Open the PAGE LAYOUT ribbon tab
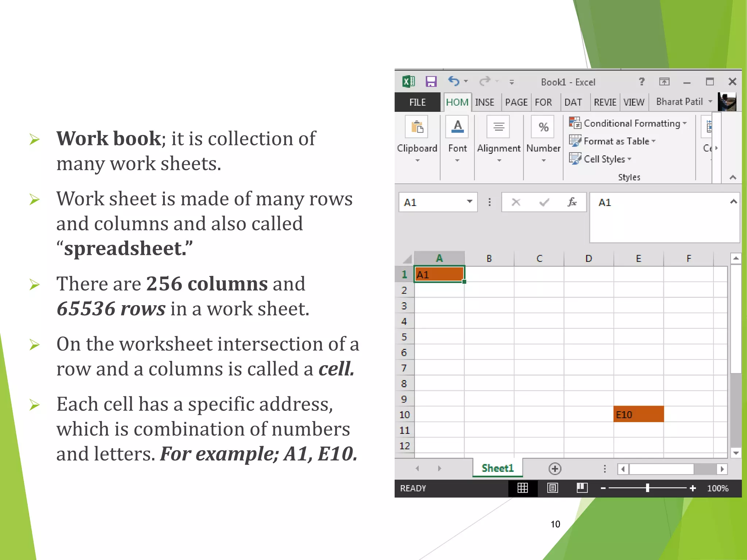The image size is (747, 560). (x=516, y=102)
